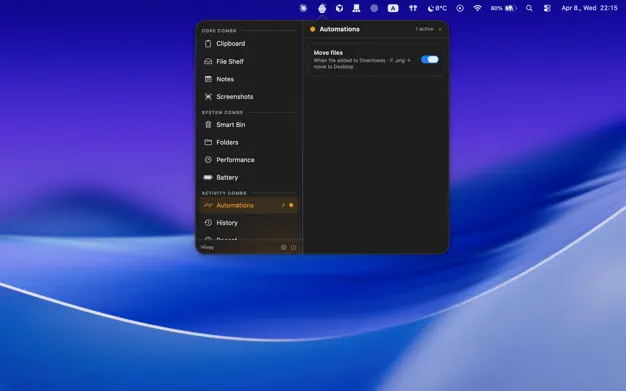
Task: Select Notes in the sidebar
Action: (x=248, y=79)
